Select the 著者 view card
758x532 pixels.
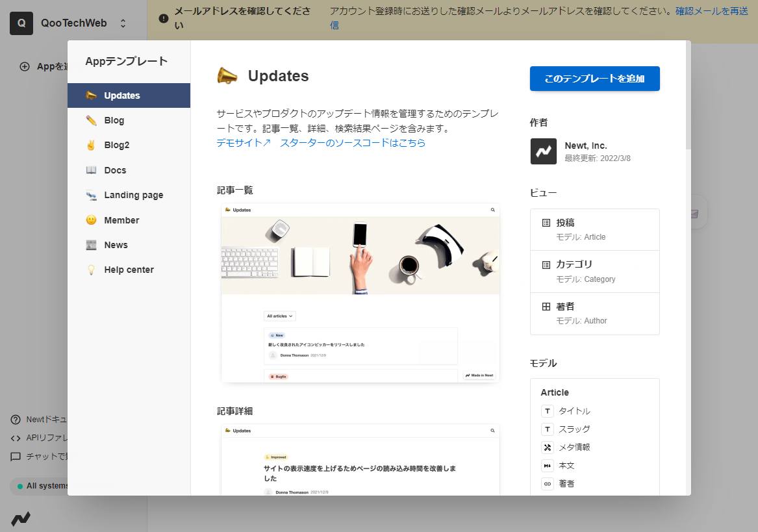pos(594,313)
